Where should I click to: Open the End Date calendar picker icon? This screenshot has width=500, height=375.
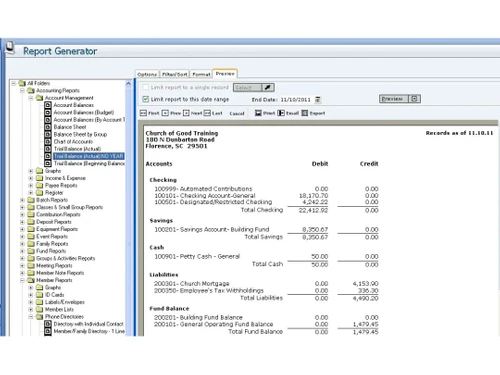[x=318, y=100]
